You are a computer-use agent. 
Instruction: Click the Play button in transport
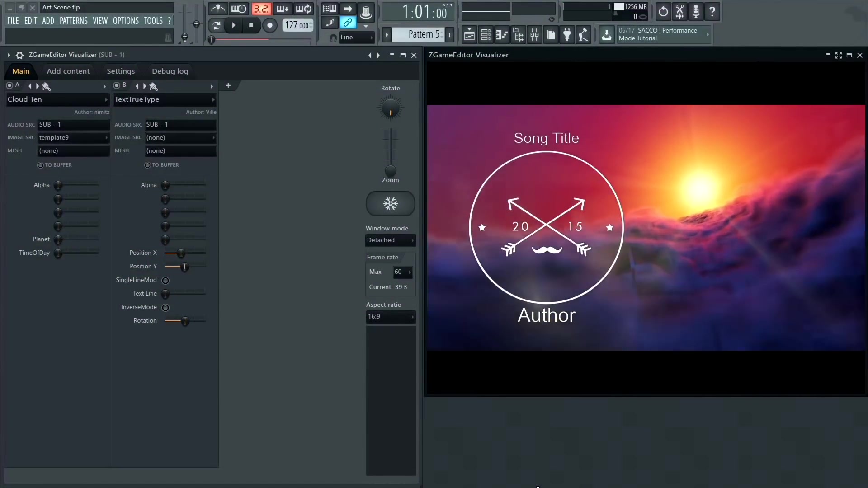233,25
